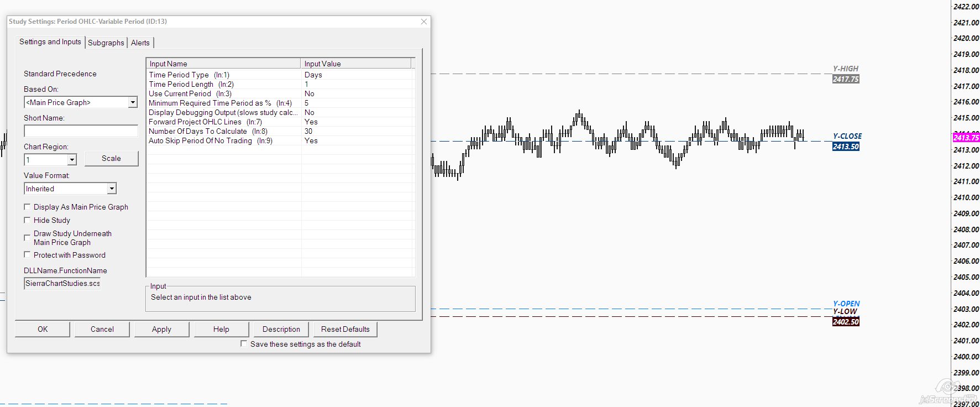
Task: Select Auto Skip Period Of No Trading row
Action: [x=280, y=140]
